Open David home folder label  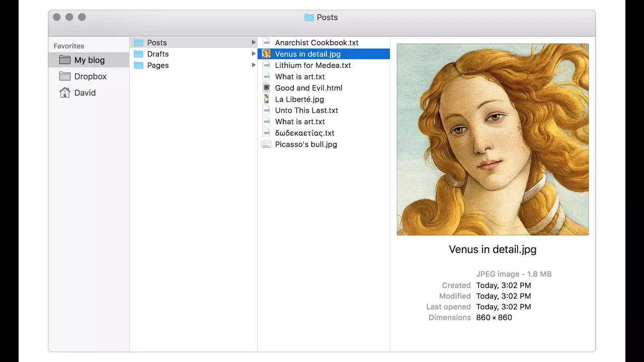click(85, 93)
